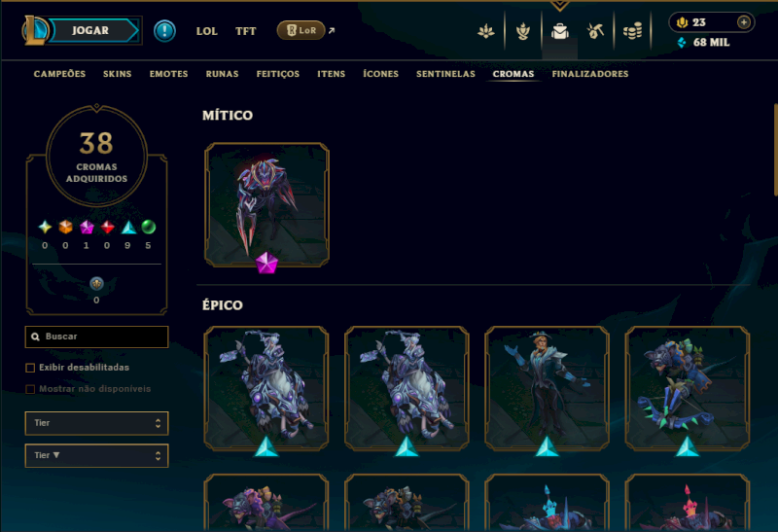The height and width of the screenshot is (532, 778).
Task: Toggle the Mostrar não disponíveis checkbox
Action: [30, 389]
